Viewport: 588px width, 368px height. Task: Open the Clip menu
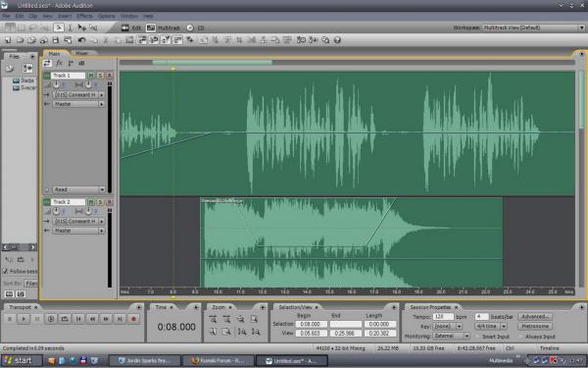pos(33,16)
